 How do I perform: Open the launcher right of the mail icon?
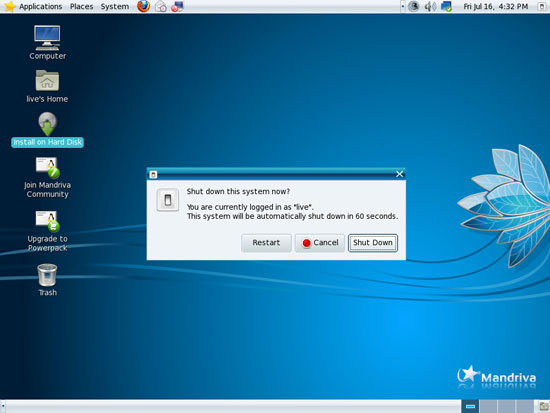[x=177, y=6]
